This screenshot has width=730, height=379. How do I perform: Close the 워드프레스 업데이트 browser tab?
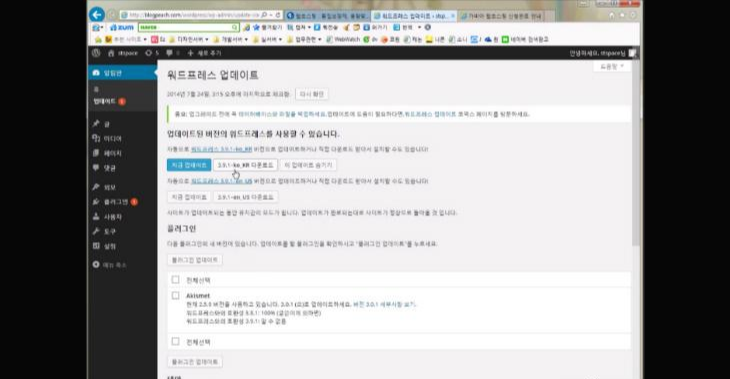(x=453, y=16)
